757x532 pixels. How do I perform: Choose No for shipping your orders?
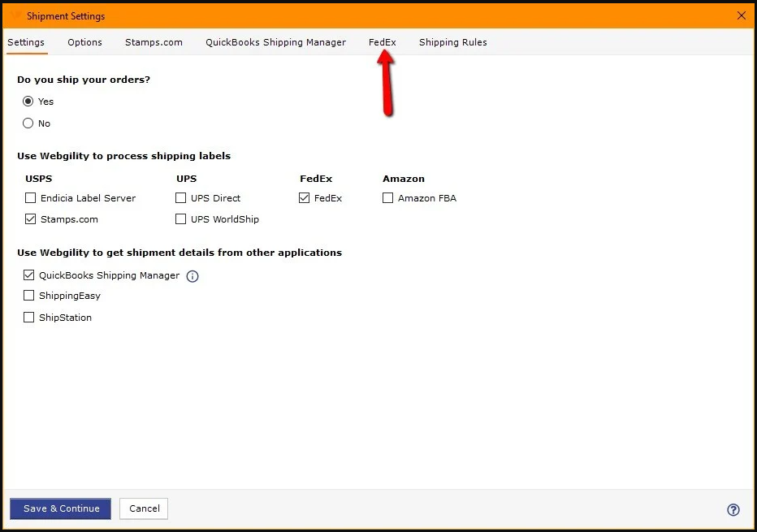tap(28, 123)
